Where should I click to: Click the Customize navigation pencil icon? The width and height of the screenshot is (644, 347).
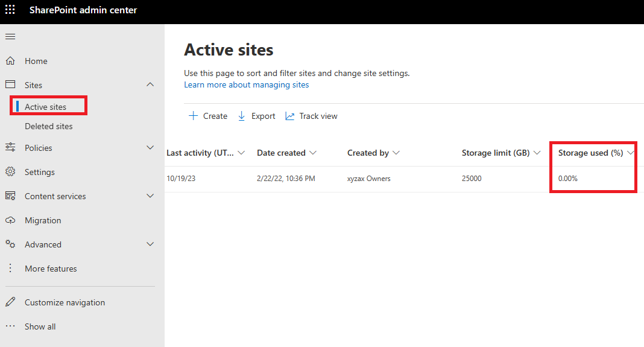pyautogui.click(x=10, y=302)
